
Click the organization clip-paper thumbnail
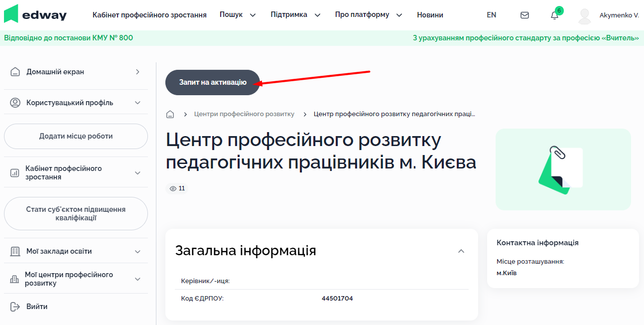pos(563,169)
